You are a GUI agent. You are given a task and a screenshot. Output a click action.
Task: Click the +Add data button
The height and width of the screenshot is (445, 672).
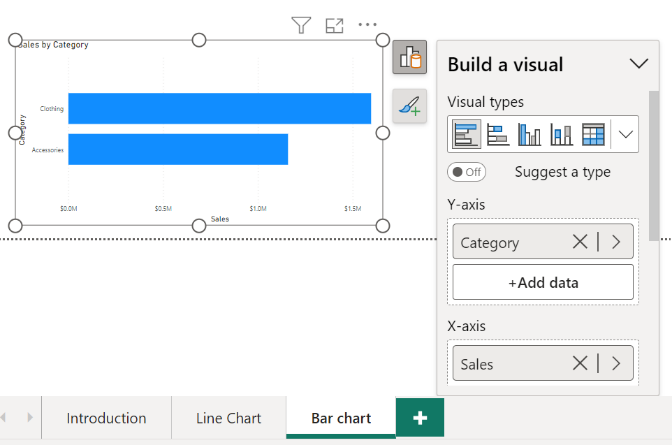pyautogui.click(x=543, y=283)
